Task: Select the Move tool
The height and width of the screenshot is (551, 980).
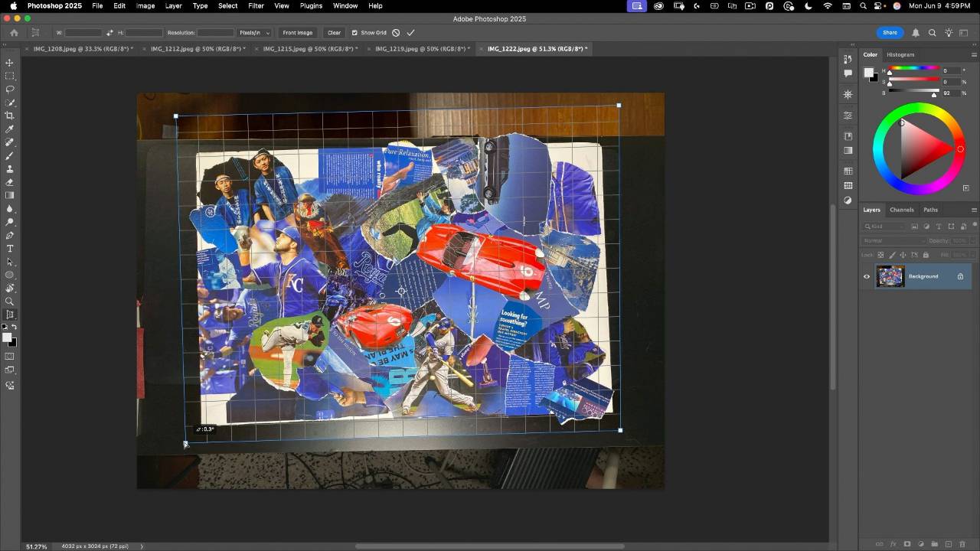Action: pos(10,63)
